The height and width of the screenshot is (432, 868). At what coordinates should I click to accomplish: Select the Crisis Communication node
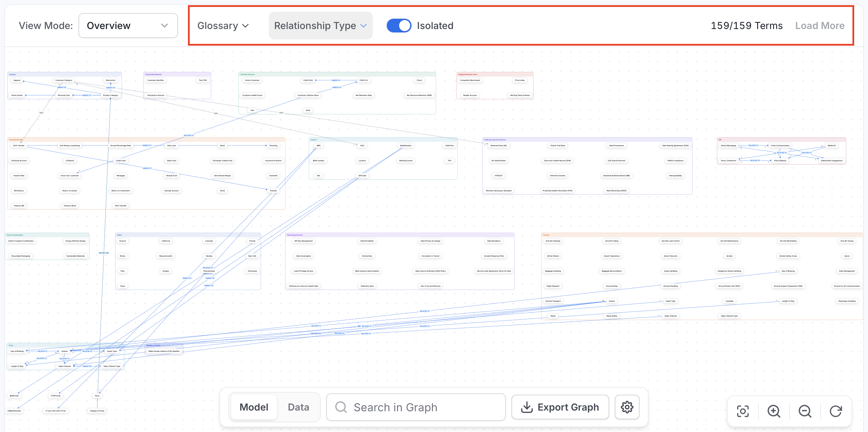(x=780, y=145)
